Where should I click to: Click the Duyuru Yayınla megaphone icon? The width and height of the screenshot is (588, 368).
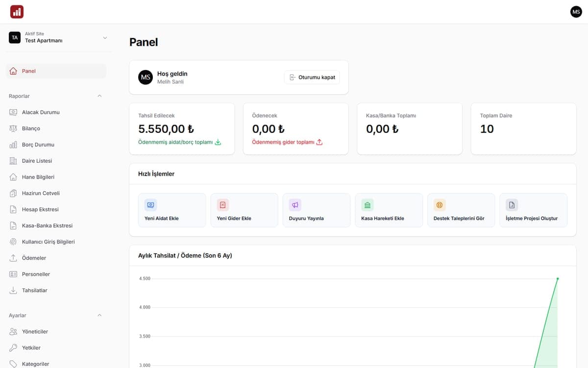click(295, 205)
